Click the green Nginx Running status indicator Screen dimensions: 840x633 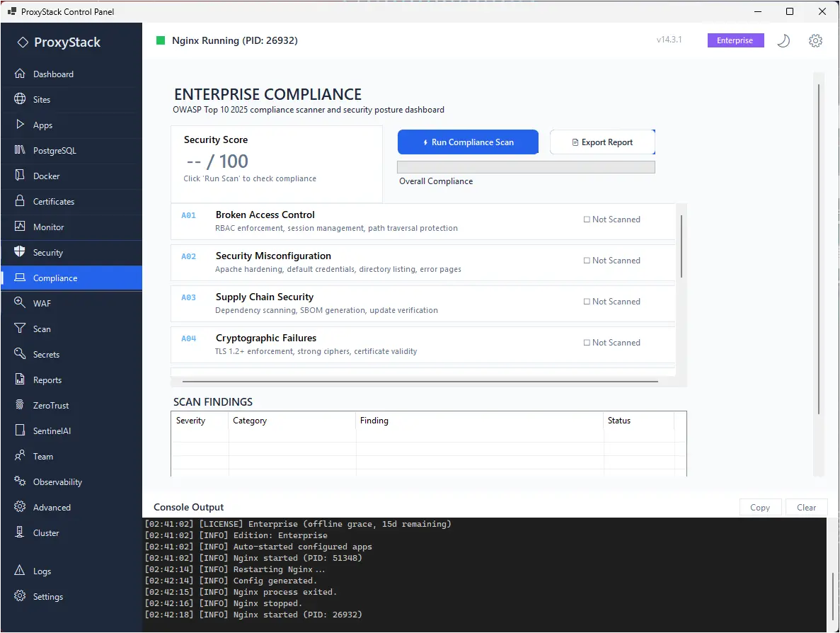[160, 40]
